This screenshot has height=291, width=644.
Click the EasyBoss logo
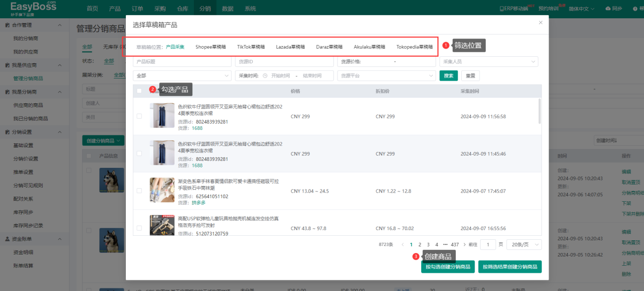tap(33, 8)
